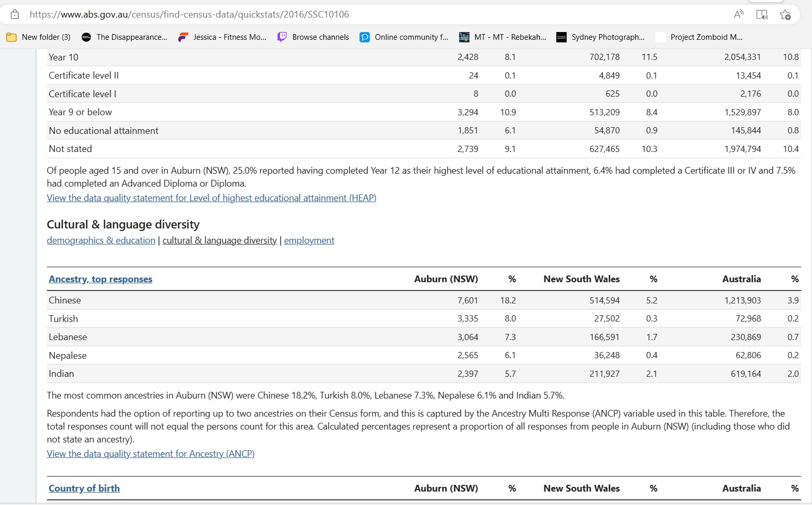Screen dimensions: 812x505
Task: Click Year 10 row label
Action: click(x=63, y=57)
